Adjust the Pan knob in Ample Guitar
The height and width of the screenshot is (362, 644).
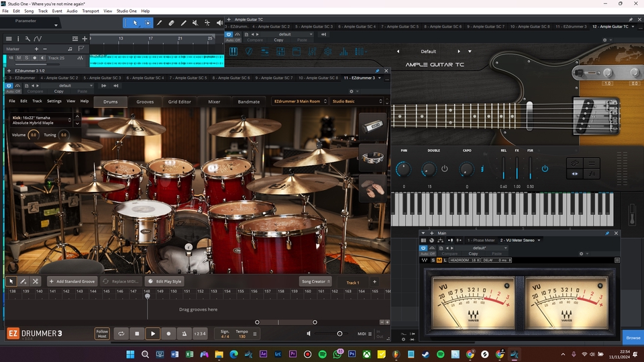tap(403, 169)
